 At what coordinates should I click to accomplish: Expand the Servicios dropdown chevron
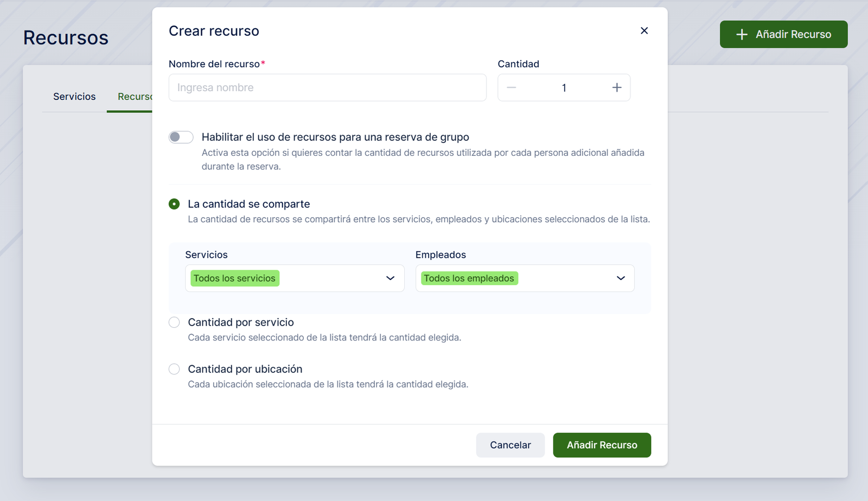coord(390,278)
